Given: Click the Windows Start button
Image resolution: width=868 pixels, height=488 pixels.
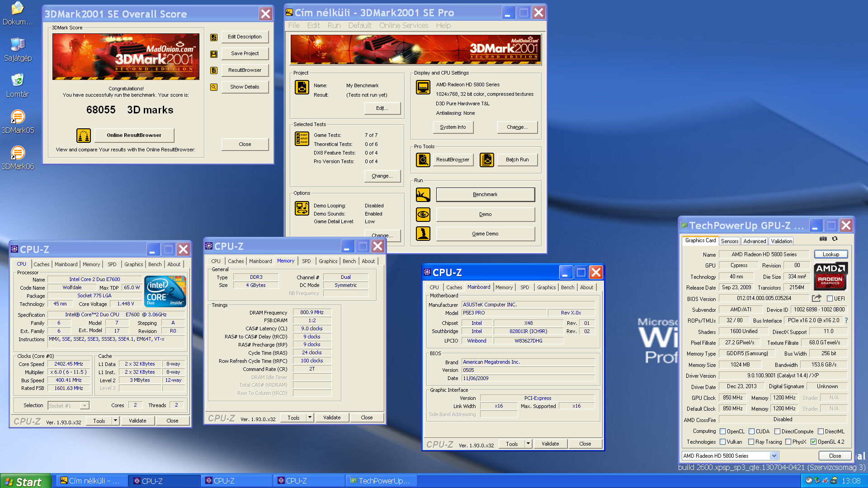Looking at the screenshot, I should [x=24, y=482].
